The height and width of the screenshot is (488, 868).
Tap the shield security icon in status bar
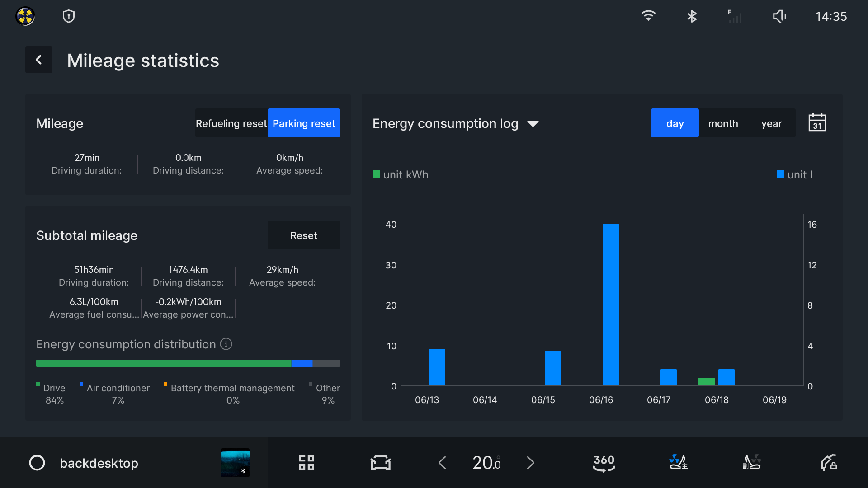coord(69,17)
